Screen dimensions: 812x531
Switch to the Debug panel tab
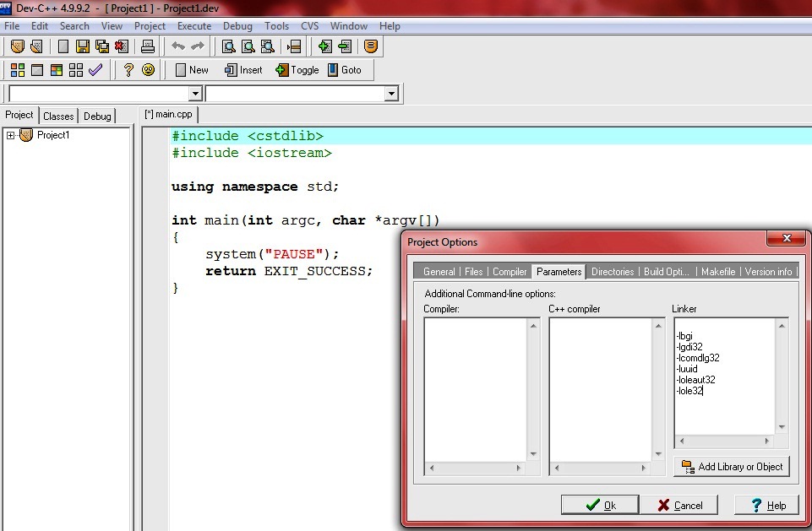pyautogui.click(x=97, y=116)
